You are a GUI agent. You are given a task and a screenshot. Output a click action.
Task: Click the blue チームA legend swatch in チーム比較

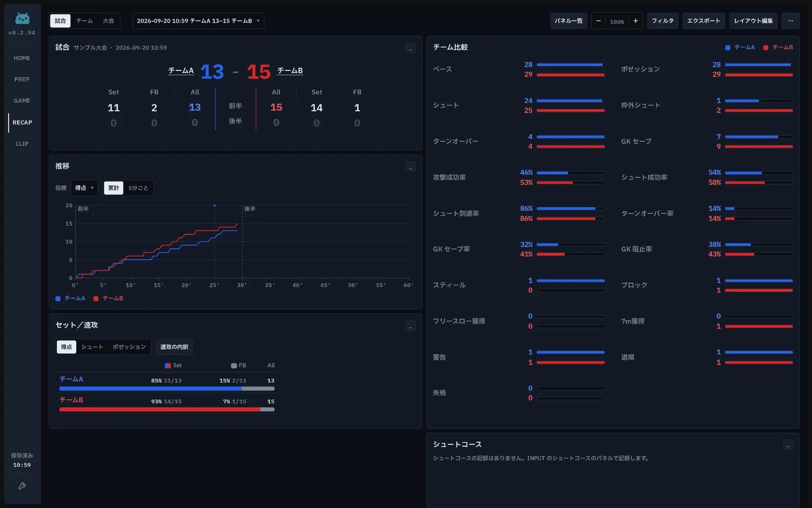(728, 47)
